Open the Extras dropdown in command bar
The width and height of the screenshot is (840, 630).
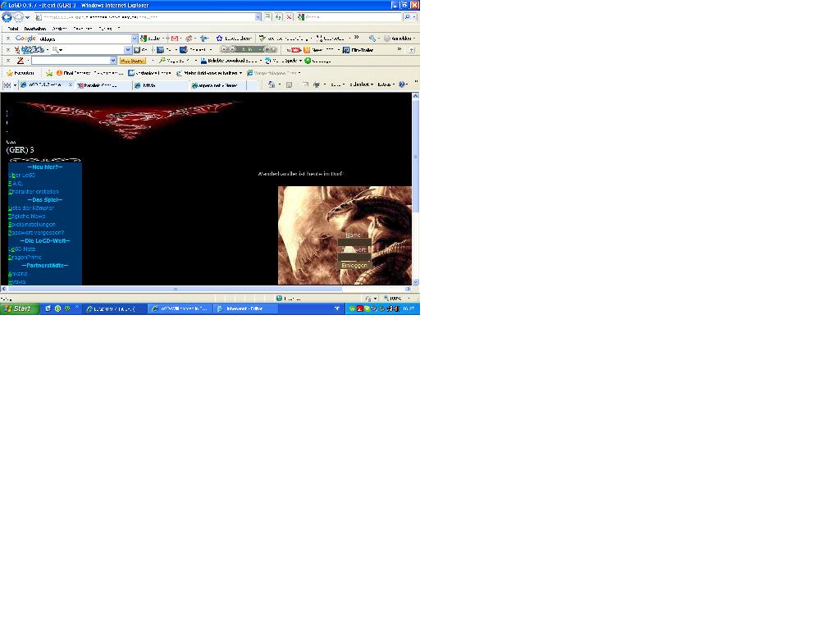tap(386, 84)
